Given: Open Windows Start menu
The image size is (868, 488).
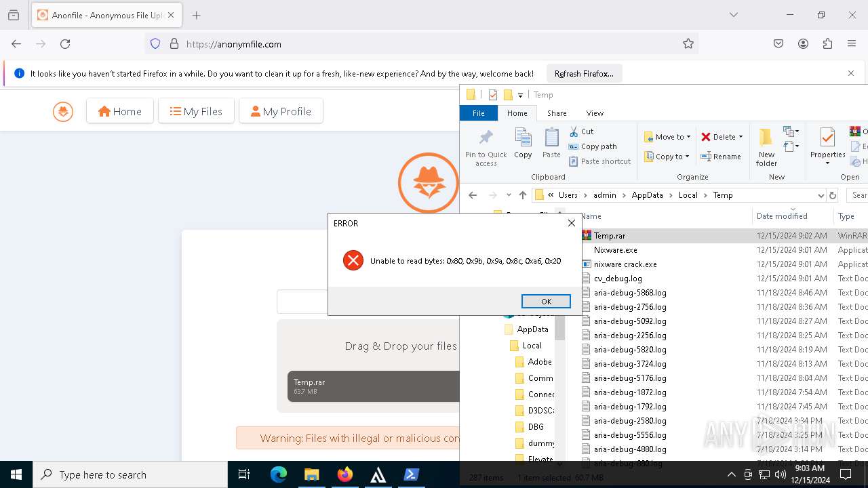Looking at the screenshot, I should pyautogui.click(x=16, y=474).
